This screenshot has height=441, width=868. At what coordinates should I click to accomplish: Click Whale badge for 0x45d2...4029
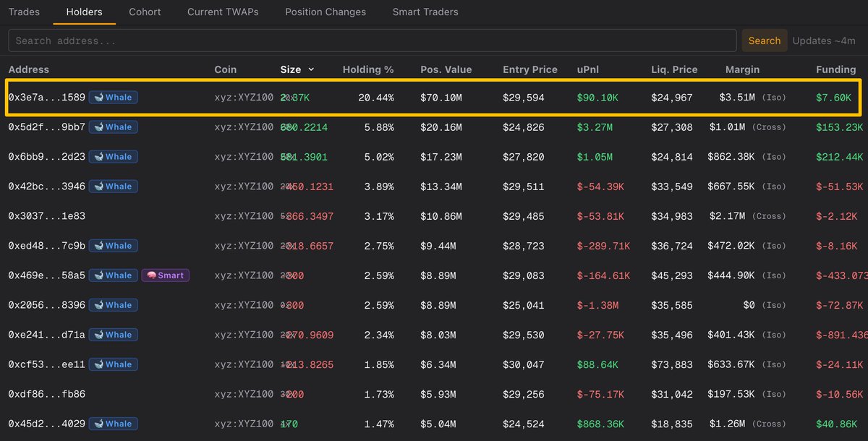114,423
